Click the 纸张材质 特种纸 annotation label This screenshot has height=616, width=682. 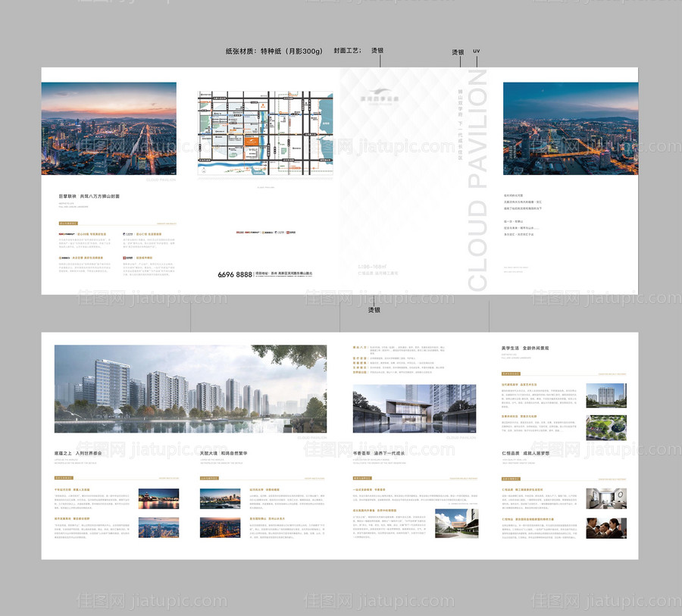tap(274, 52)
